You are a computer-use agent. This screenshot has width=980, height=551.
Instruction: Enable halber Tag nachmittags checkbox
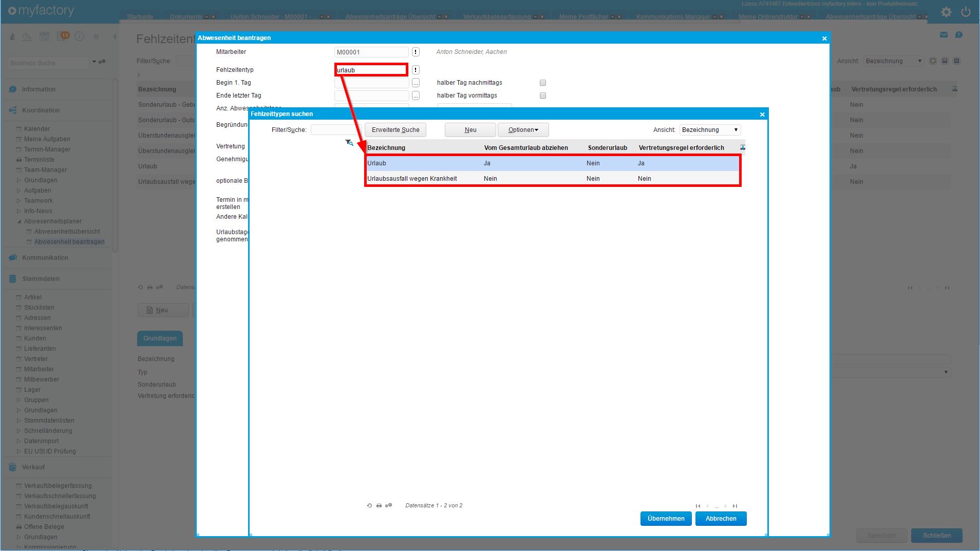click(543, 83)
